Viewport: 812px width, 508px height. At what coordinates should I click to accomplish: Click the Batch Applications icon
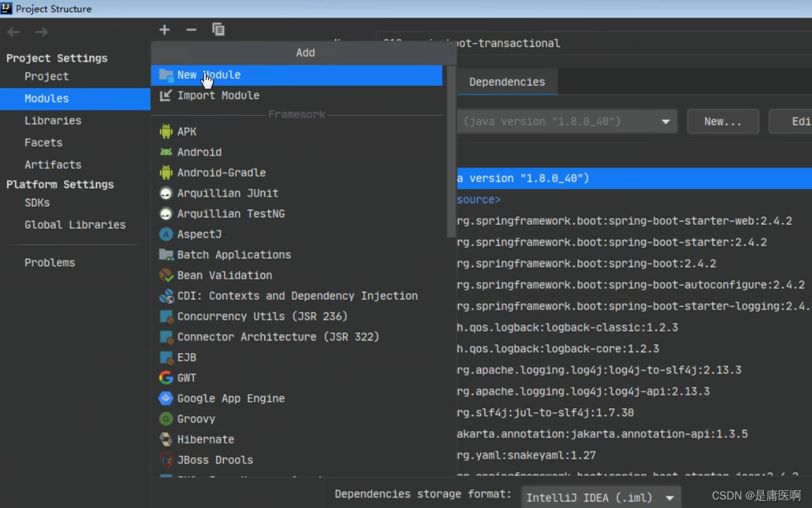166,255
